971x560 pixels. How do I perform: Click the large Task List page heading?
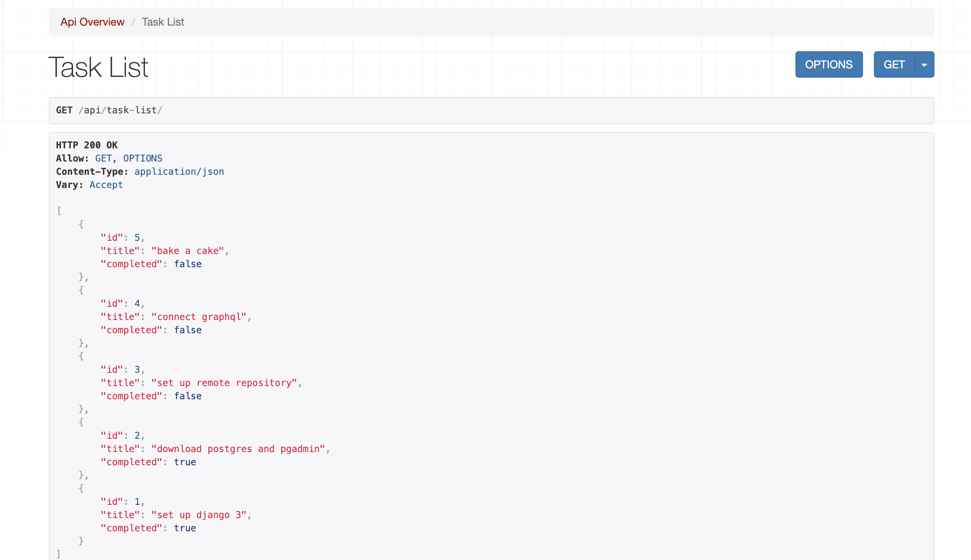pos(98,68)
